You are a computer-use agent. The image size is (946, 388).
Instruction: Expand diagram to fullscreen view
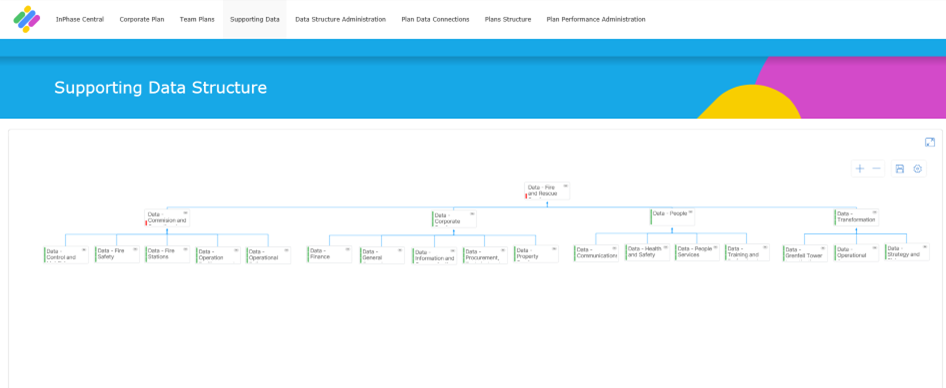click(x=930, y=142)
